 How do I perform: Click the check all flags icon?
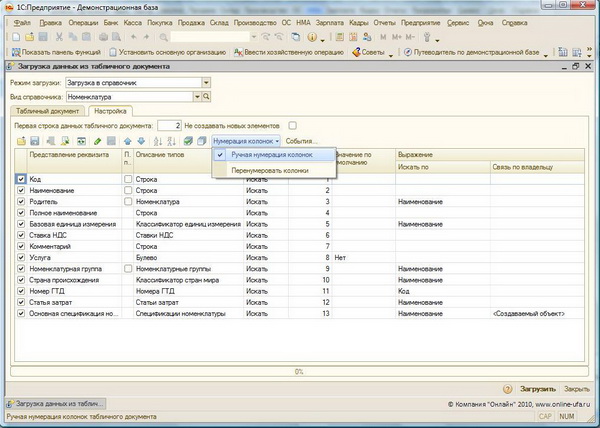click(x=188, y=141)
